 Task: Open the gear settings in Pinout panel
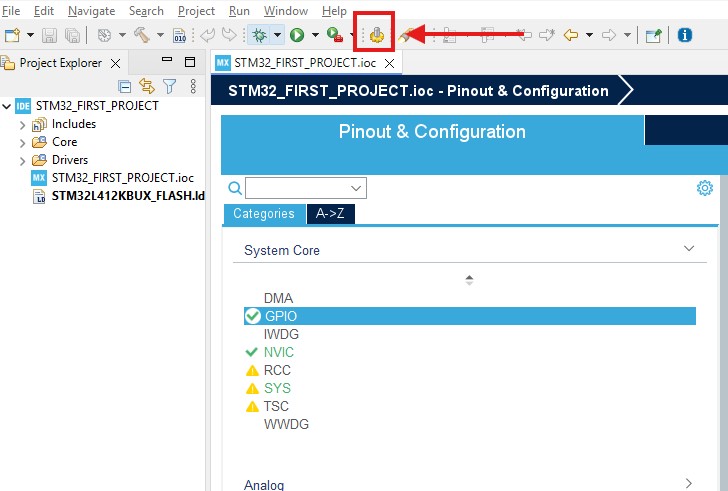point(705,188)
